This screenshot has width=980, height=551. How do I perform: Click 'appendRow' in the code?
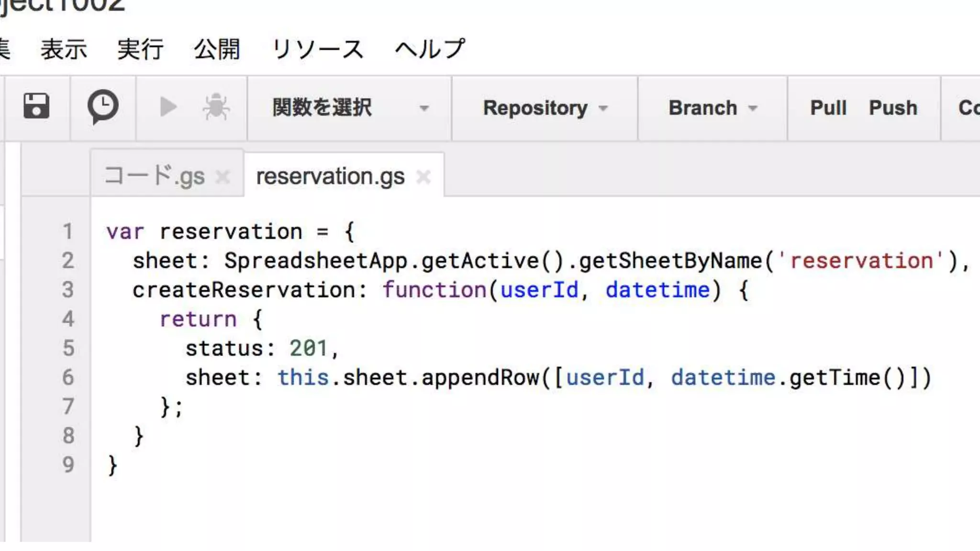coord(480,378)
